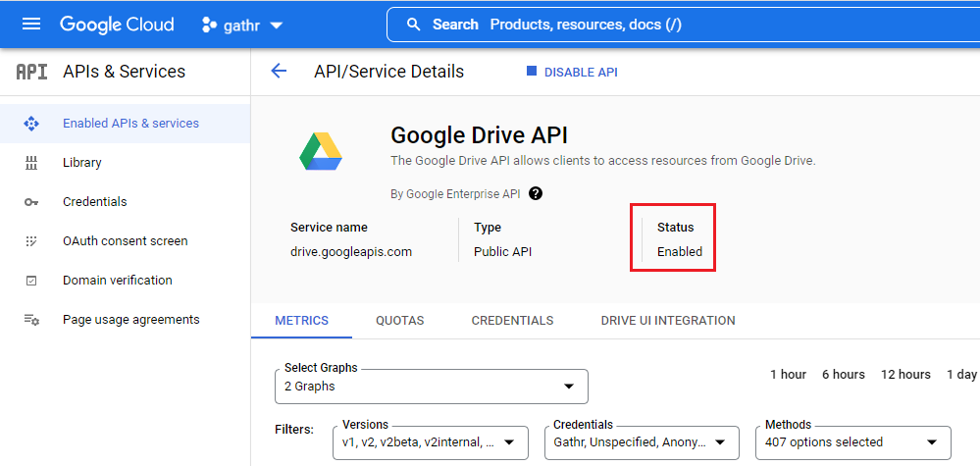Select the 6 hours time range

coord(843,374)
